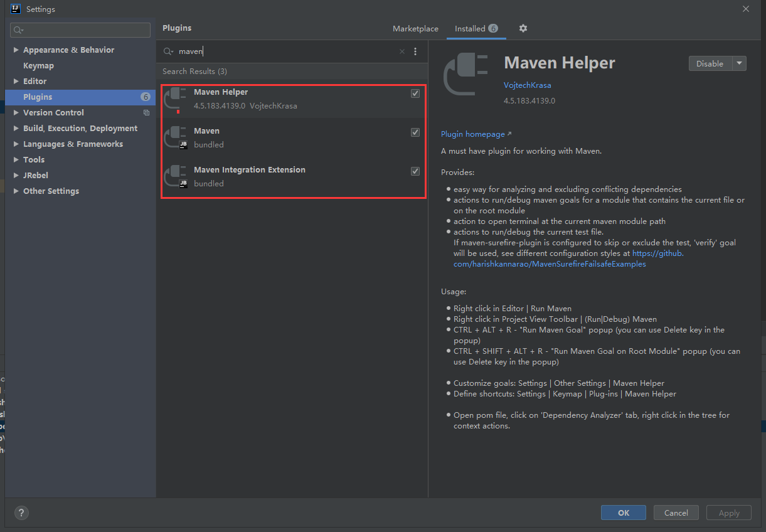Viewport: 766px width, 532px height.
Task: Close the Settings dialog window
Action: [x=746, y=9]
